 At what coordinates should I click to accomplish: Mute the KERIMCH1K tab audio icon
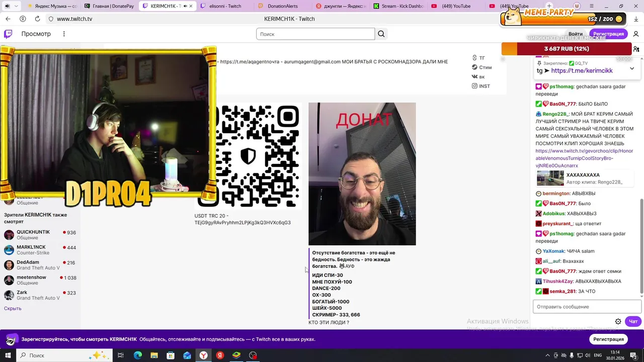click(185, 6)
